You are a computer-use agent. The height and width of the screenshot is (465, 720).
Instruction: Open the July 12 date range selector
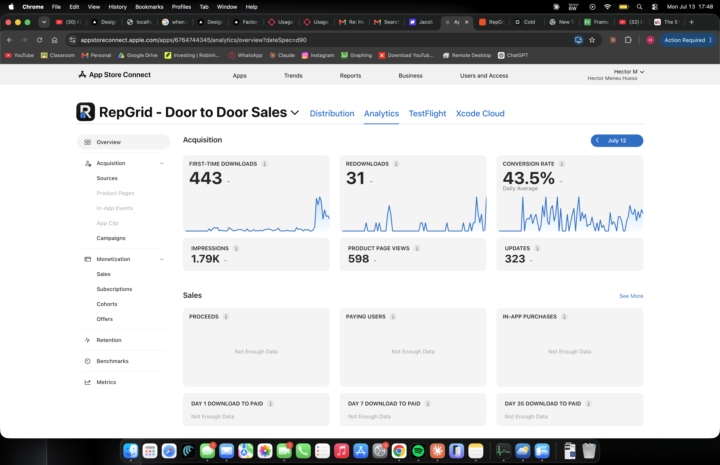pyautogui.click(x=617, y=140)
